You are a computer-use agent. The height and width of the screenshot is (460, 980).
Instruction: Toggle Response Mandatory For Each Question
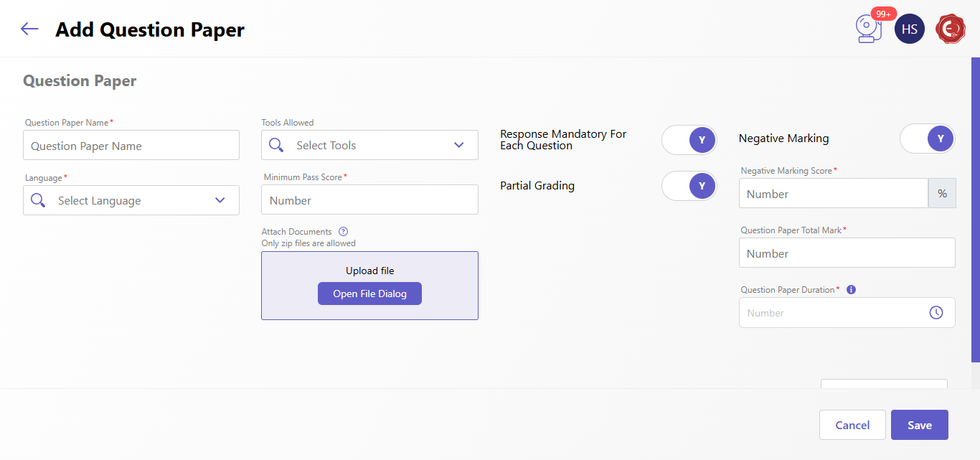point(689,140)
